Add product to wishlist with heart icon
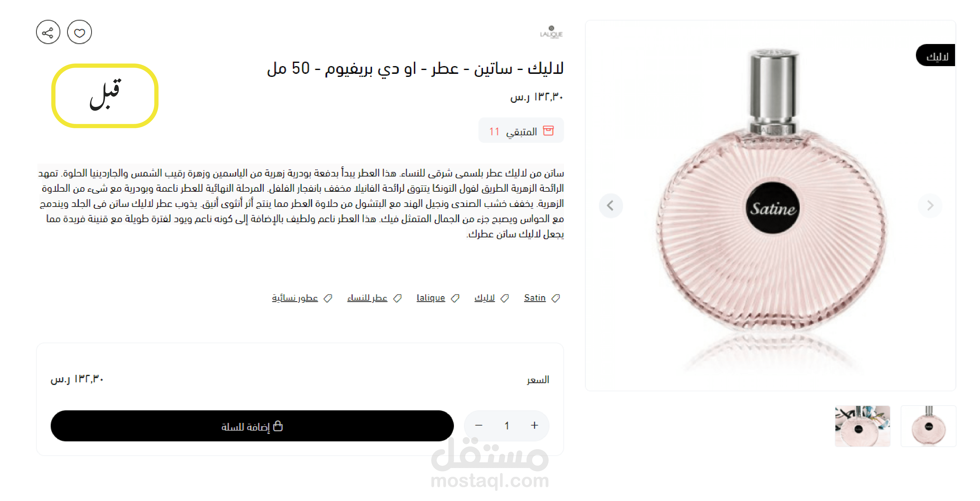Image resolution: width=980 pixels, height=501 pixels. [x=80, y=32]
